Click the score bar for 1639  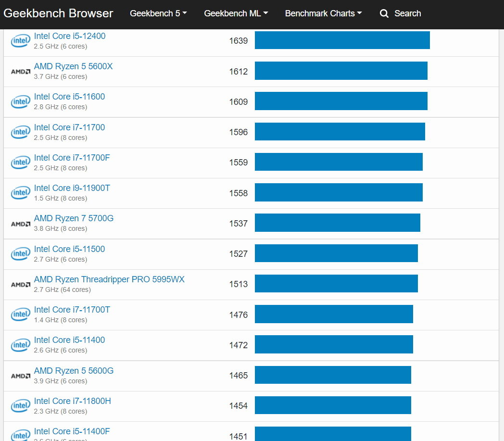pos(342,40)
